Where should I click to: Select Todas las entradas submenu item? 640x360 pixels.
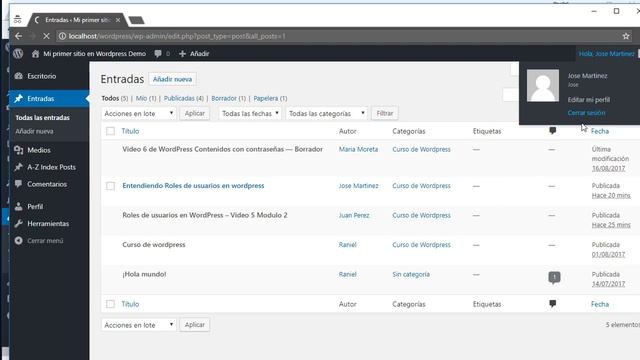click(x=42, y=118)
